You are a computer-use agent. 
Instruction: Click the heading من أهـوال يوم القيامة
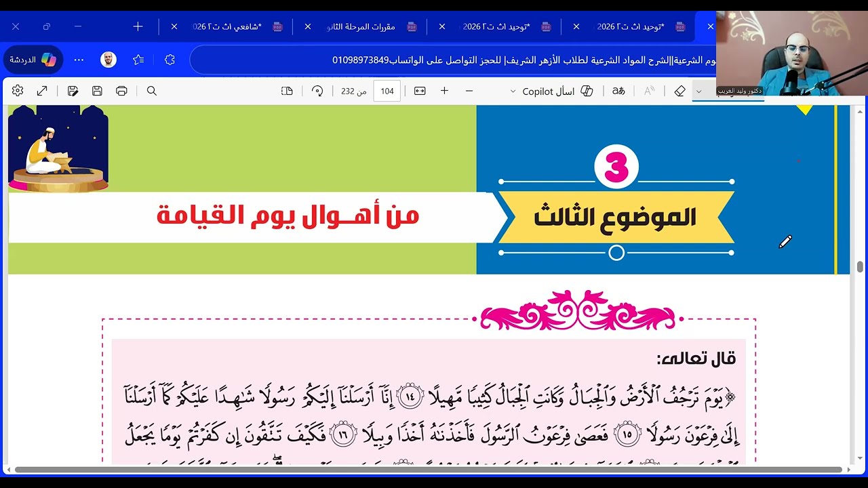(288, 216)
